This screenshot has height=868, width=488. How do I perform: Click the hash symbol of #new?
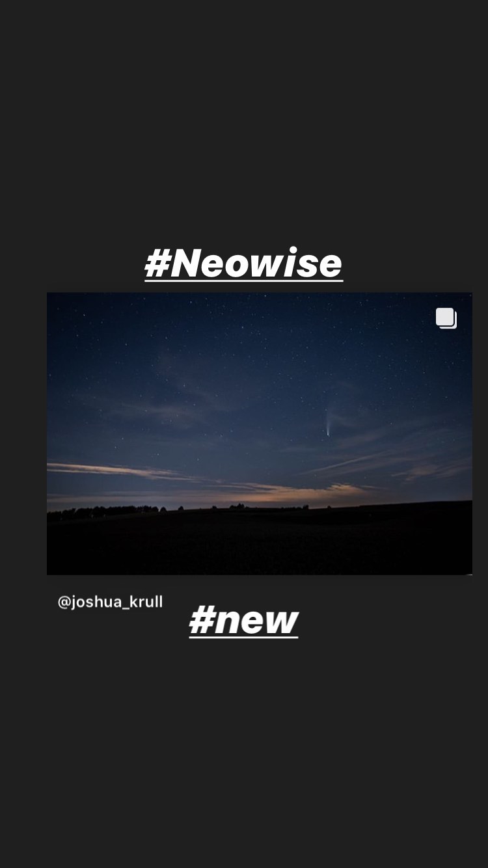click(202, 620)
